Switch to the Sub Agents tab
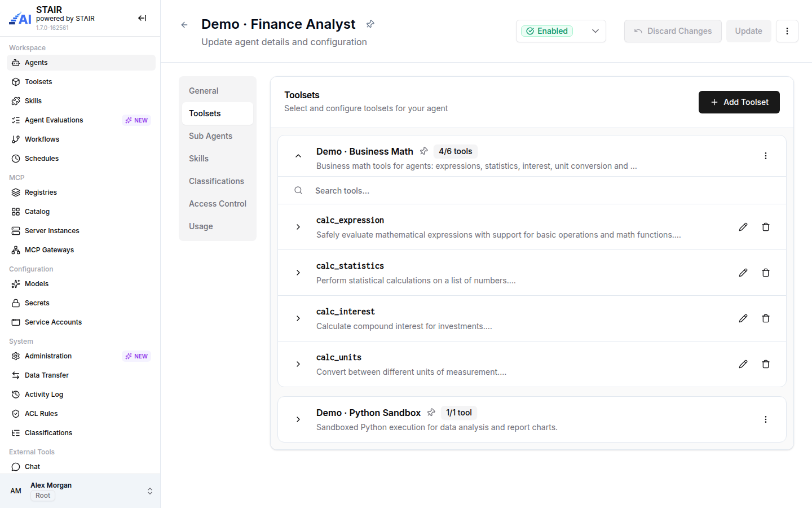 tap(218, 136)
